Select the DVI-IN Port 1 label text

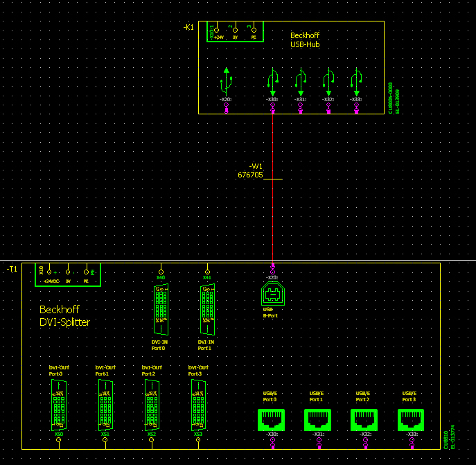(x=206, y=345)
